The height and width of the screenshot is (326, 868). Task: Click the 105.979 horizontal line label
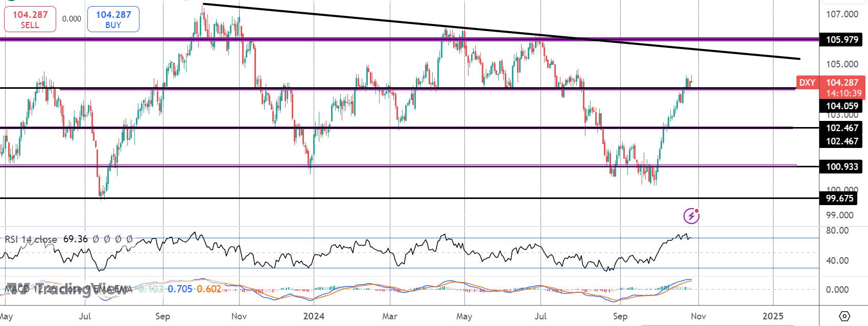[x=842, y=39]
